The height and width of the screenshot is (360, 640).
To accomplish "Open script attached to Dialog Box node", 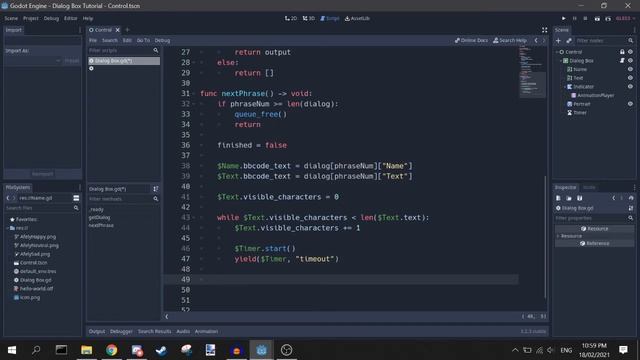I will tap(622, 60).
